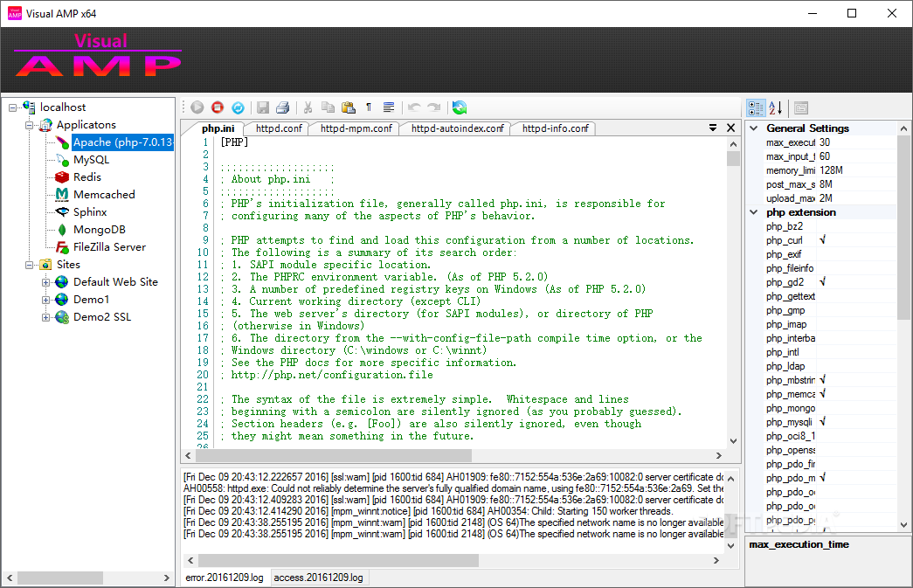This screenshot has height=588, width=913.
Task: Toggle the php_gd2 extension checkmark
Action: coord(822,282)
